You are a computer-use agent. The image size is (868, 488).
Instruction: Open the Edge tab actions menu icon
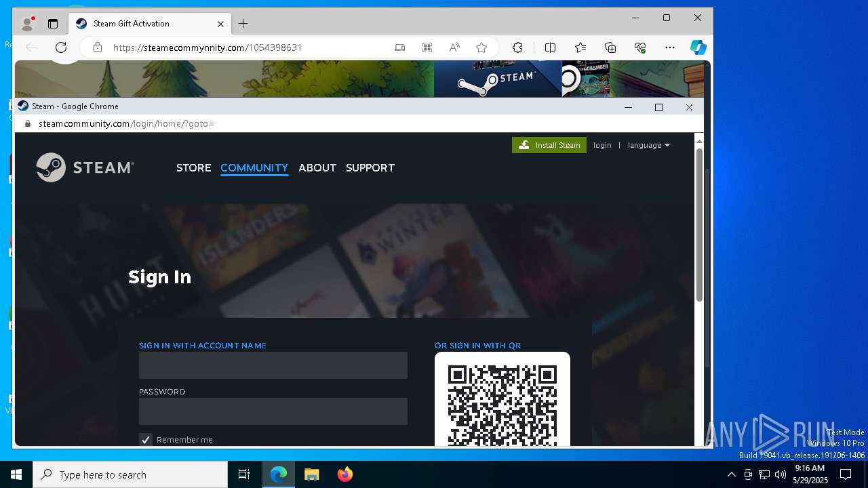[x=53, y=24]
